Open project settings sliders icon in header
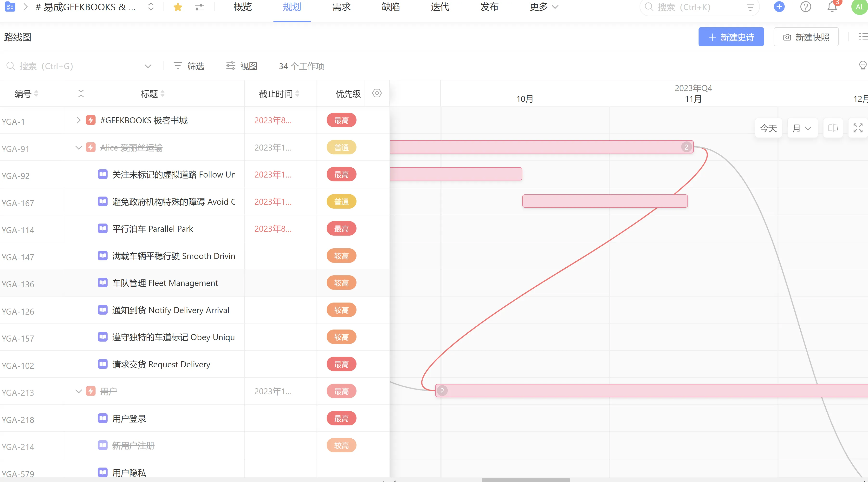The width and height of the screenshot is (868, 482). 200,7
